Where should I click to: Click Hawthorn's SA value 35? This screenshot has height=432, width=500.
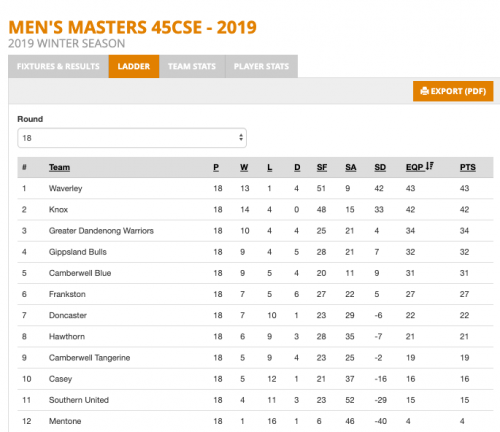(x=350, y=336)
